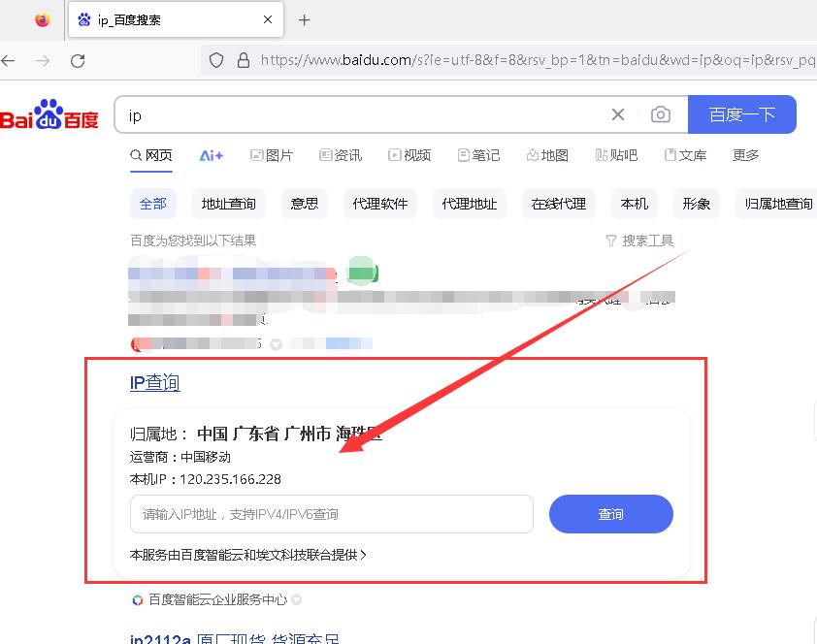Click the IP address input field
The height and width of the screenshot is (644, 817).
tap(332, 514)
